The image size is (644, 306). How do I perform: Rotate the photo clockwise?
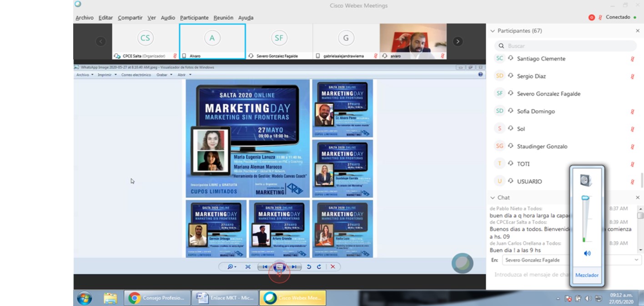tap(319, 267)
